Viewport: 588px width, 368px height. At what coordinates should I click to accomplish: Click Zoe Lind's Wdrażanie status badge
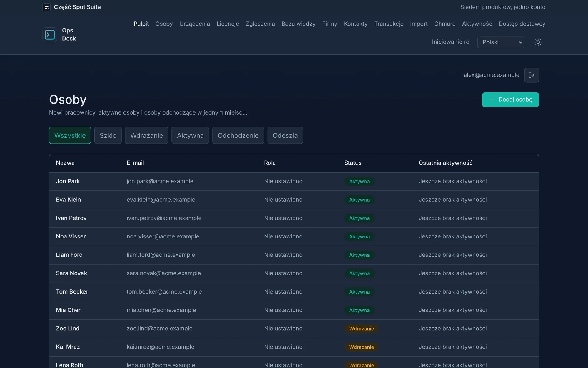pyautogui.click(x=361, y=329)
